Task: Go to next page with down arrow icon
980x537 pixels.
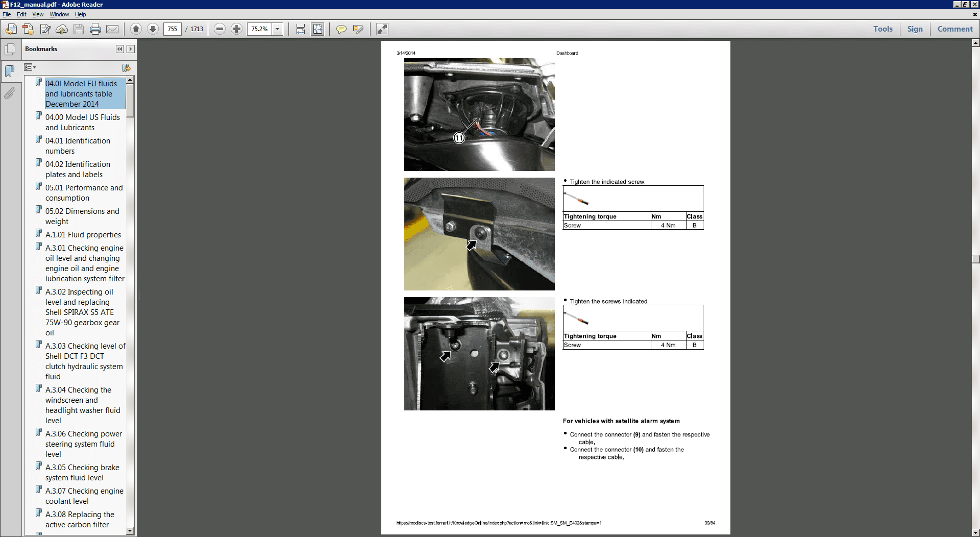Action: tap(153, 29)
